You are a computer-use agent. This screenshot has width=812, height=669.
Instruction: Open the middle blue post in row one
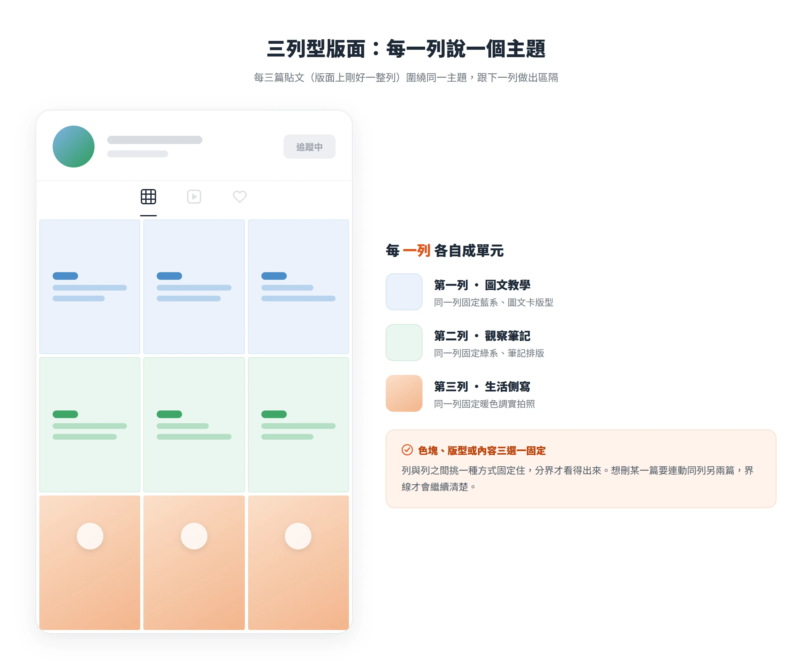tap(194, 287)
